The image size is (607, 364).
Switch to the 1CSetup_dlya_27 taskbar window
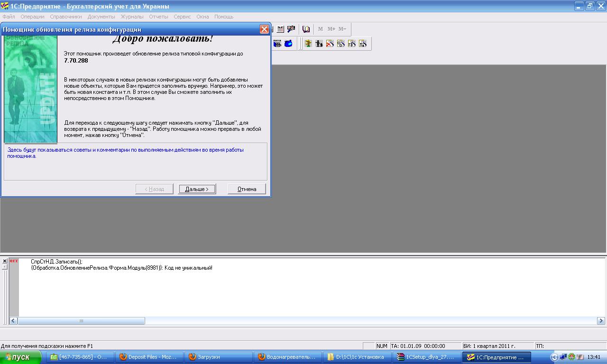[x=427, y=357]
